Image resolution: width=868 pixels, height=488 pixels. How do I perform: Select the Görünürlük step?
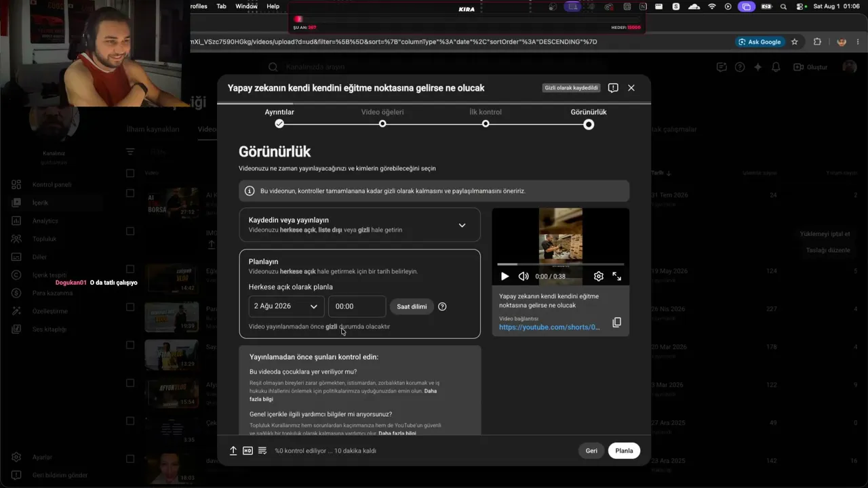tap(589, 118)
